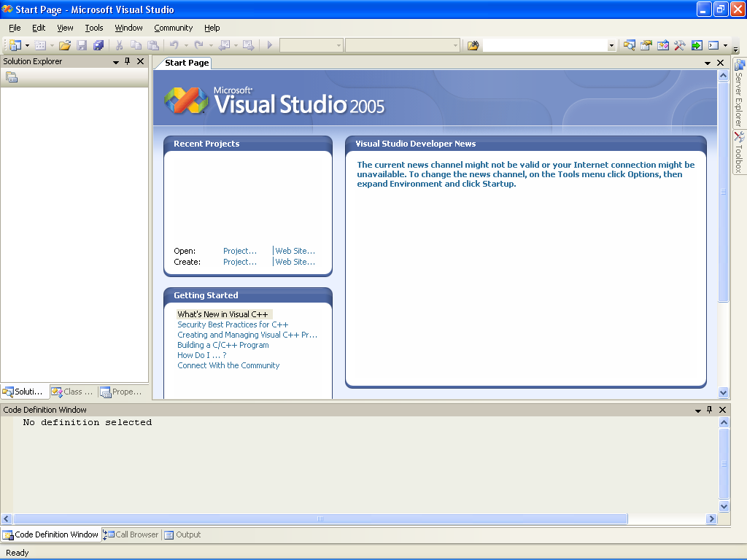The height and width of the screenshot is (560, 747).
Task: Open the Solution Platforms combo box
Action: pyautogui.click(x=403, y=45)
